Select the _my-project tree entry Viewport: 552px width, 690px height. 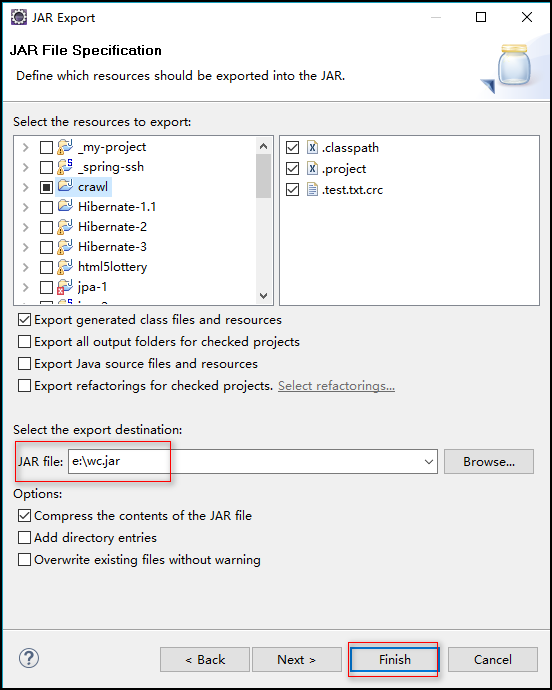[x=112, y=147]
